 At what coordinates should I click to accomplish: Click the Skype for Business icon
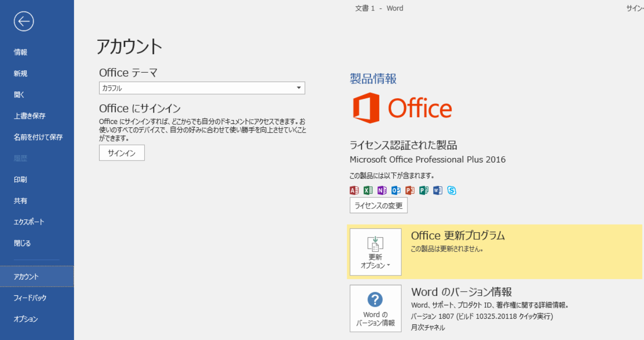point(452,190)
